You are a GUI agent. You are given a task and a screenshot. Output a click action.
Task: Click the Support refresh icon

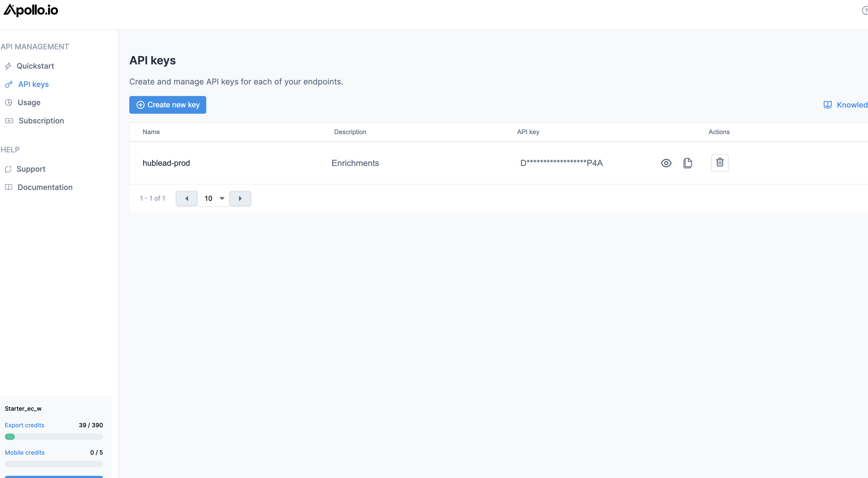tap(8, 169)
